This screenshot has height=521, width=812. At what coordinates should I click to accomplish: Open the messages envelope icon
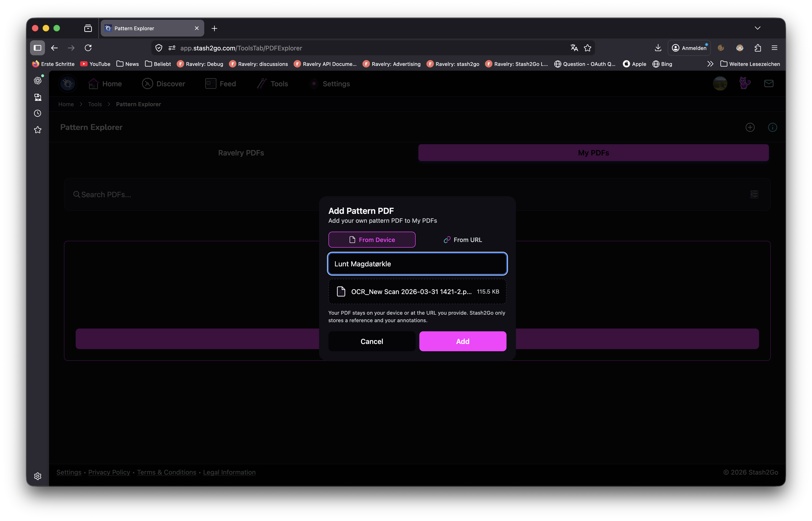(769, 83)
